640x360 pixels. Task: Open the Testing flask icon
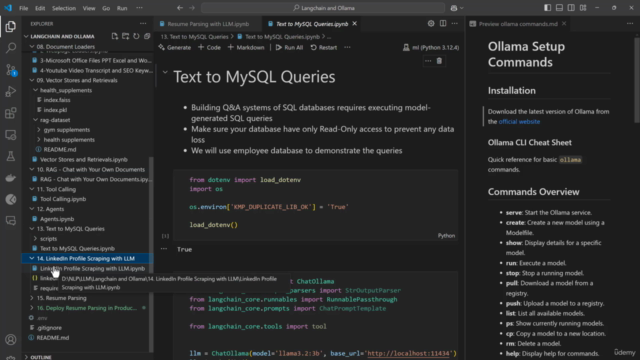tap(11, 156)
